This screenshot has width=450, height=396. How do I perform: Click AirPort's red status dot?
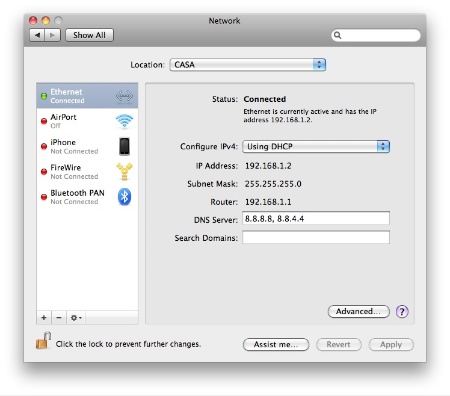(x=44, y=121)
